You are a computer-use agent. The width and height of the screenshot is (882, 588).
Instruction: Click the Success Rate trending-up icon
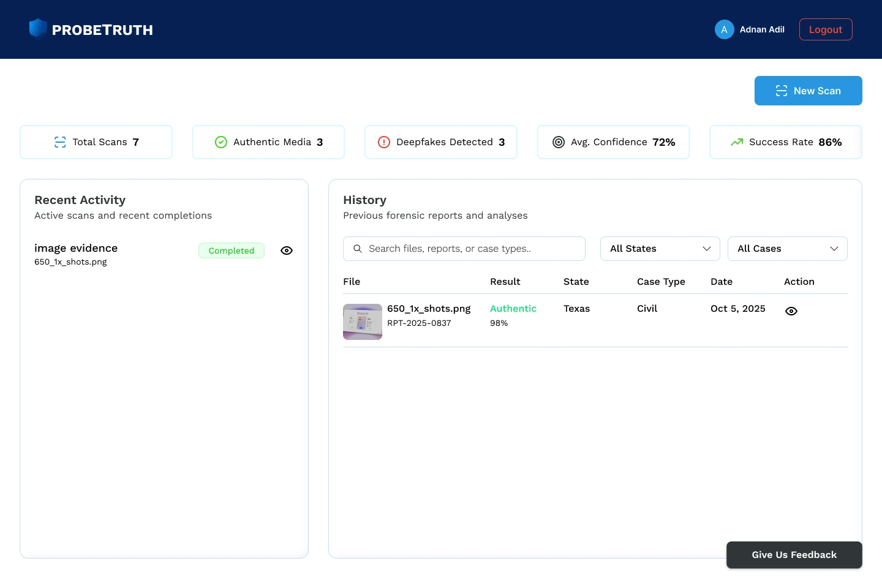click(x=737, y=142)
